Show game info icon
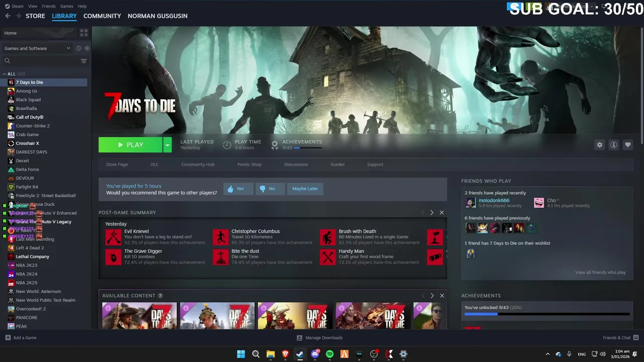This screenshot has height=362, width=644. [613, 145]
